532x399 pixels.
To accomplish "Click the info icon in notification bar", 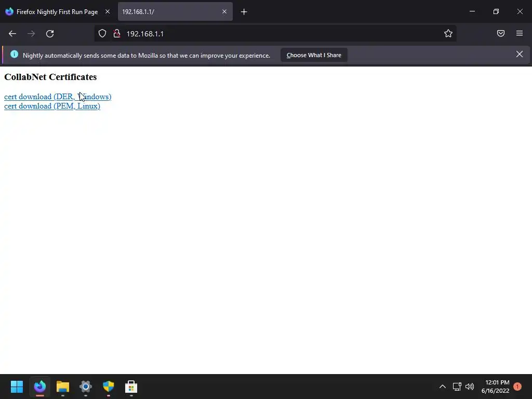I will 14,54.
